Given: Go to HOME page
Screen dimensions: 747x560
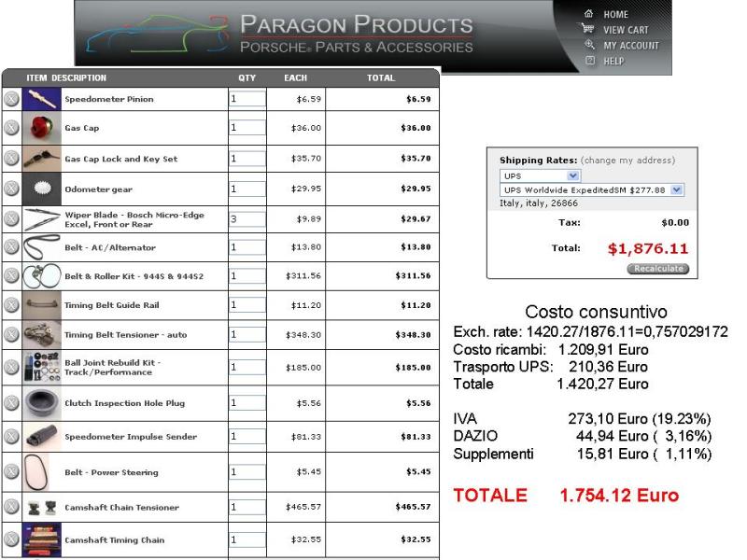Looking at the screenshot, I should [615, 15].
